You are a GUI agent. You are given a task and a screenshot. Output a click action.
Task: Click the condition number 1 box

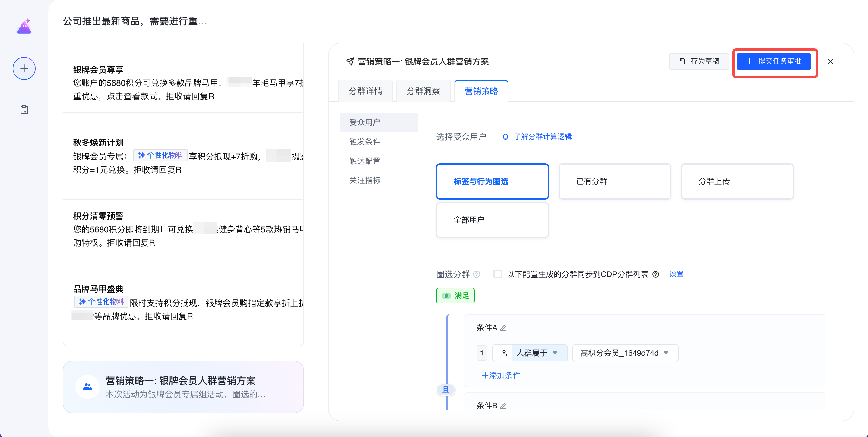(x=482, y=353)
